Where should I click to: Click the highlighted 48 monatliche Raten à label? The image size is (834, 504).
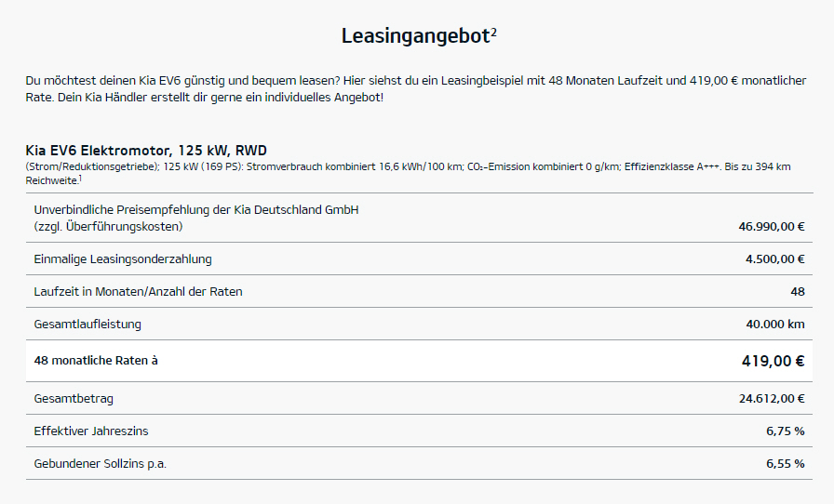(x=96, y=360)
